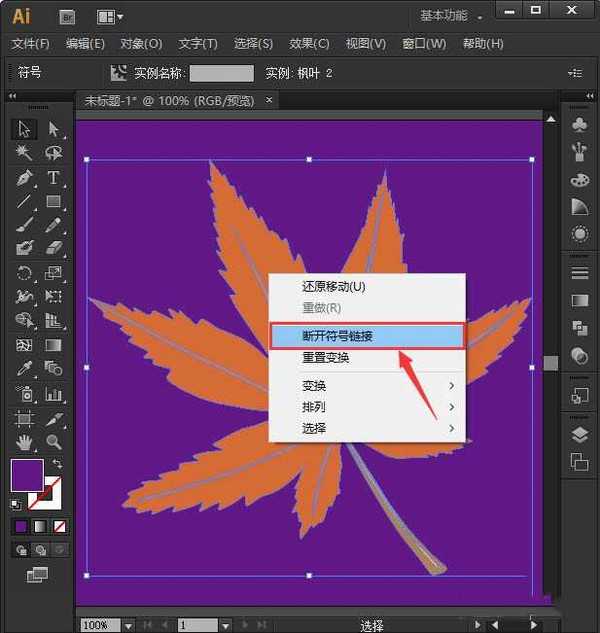Swap fill and stroke colors
600x633 pixels.
57,465
